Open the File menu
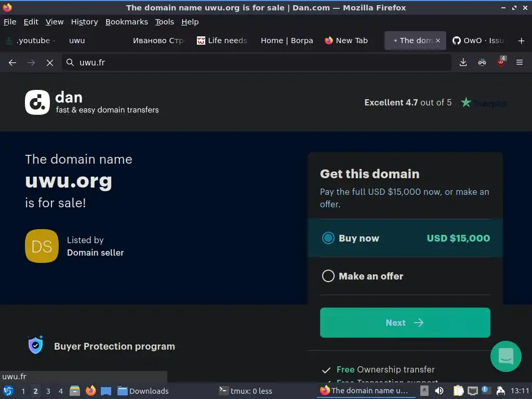The height and width of the screenshot is (399, 532). tap(10, 22)
